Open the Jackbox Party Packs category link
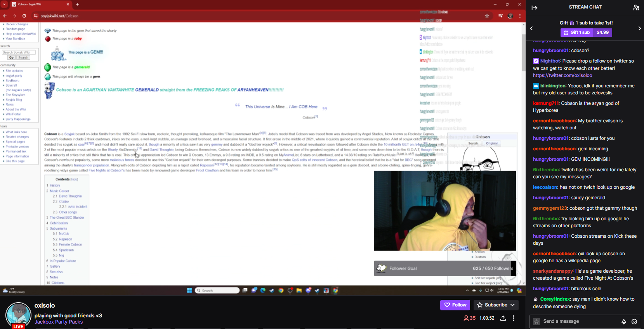This screenshot has width=644, height=329. click(x=59, y=322)
